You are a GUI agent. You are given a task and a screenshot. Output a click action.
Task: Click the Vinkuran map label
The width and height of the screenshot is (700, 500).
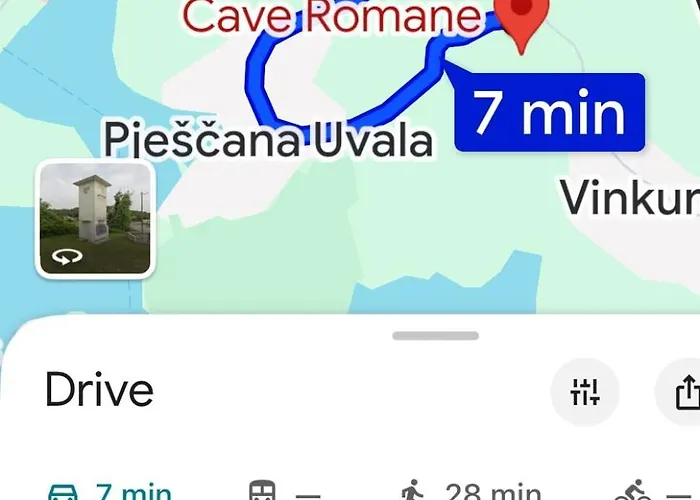[x=629, y=198]
